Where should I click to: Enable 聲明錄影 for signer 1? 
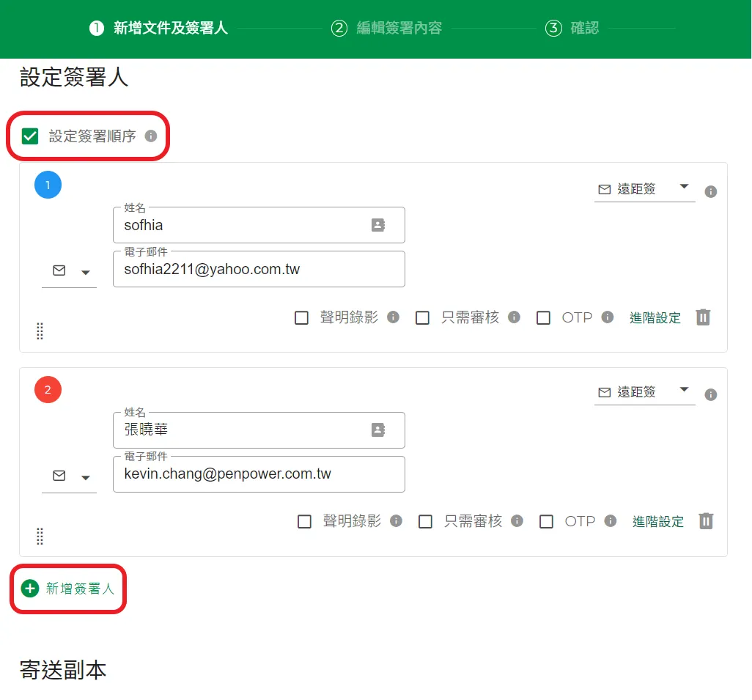301,318
